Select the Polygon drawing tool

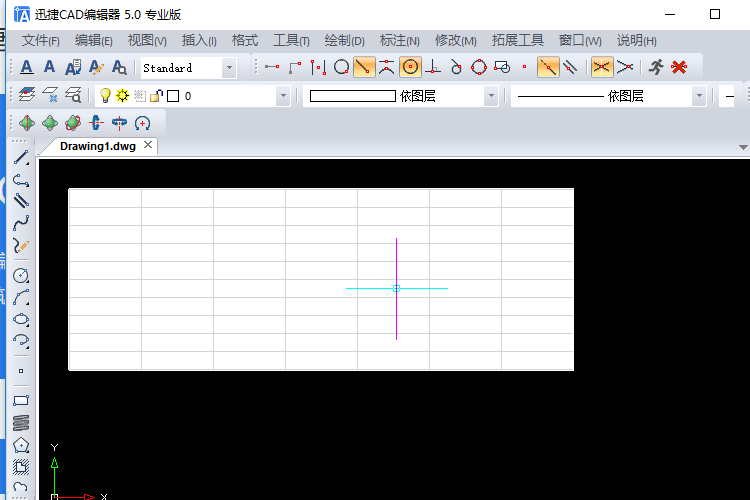[x=21, y=445]
